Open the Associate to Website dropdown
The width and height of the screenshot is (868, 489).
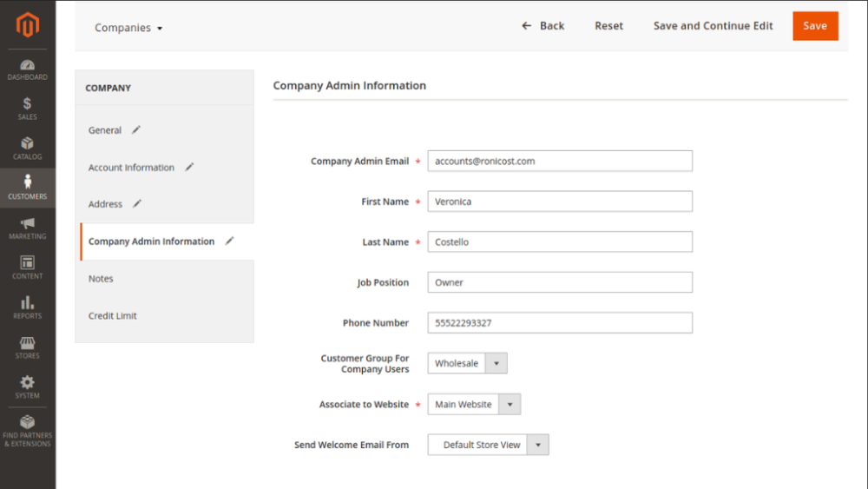point(474,404)
